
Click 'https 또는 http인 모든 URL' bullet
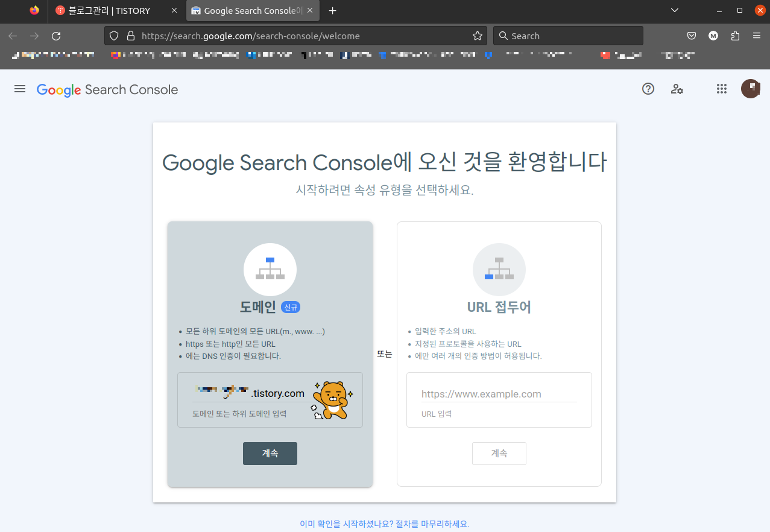[230, 344]
